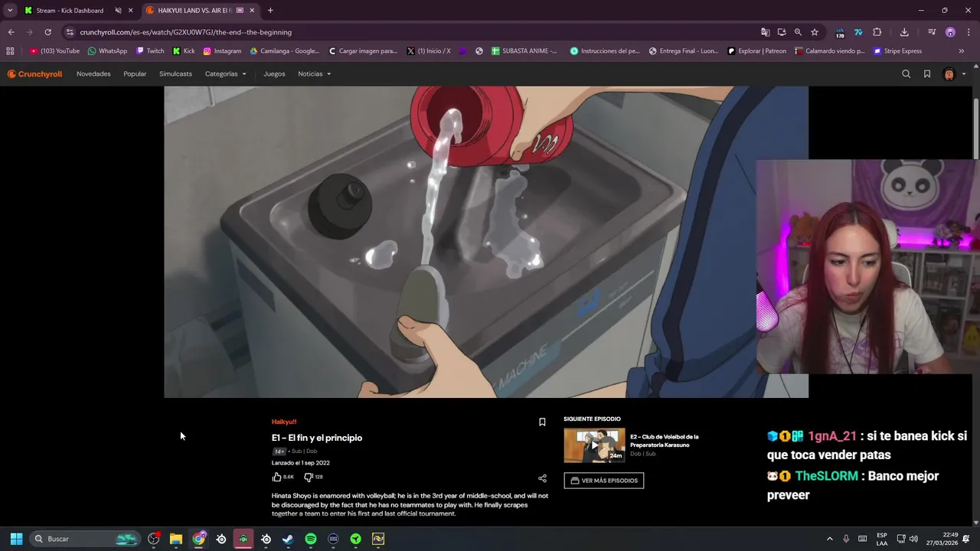Open the browser extensions puzzle icon
Screen dimensions: 980x551
point(877,32)
